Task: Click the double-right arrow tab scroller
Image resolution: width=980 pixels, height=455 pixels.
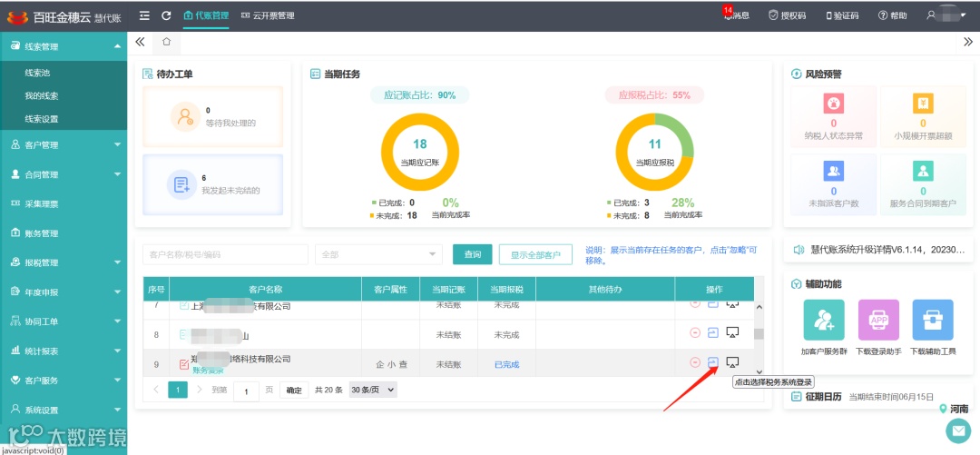Action: [968, 42]
